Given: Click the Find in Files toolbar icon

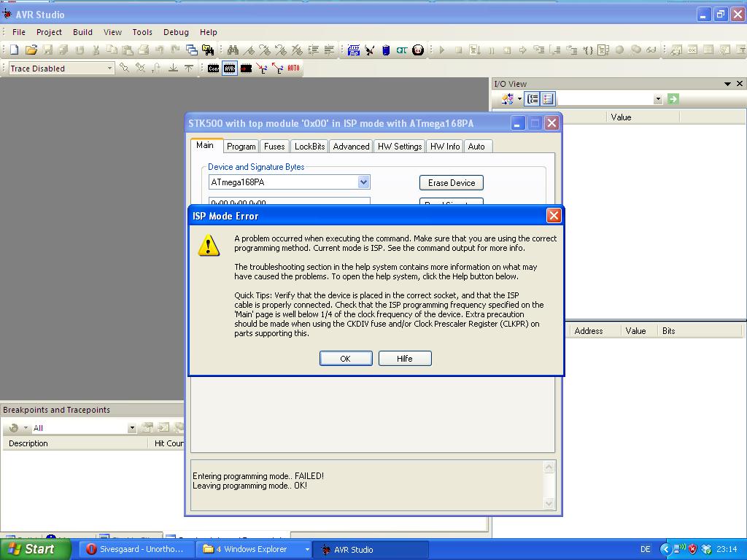Looking at the screenshot, I should coord(208,50).
